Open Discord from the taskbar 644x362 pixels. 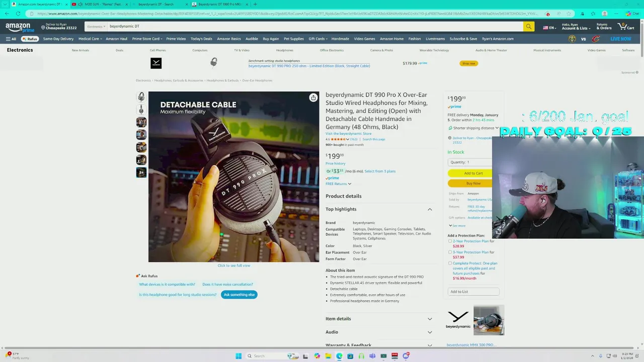tap(406, 356)
